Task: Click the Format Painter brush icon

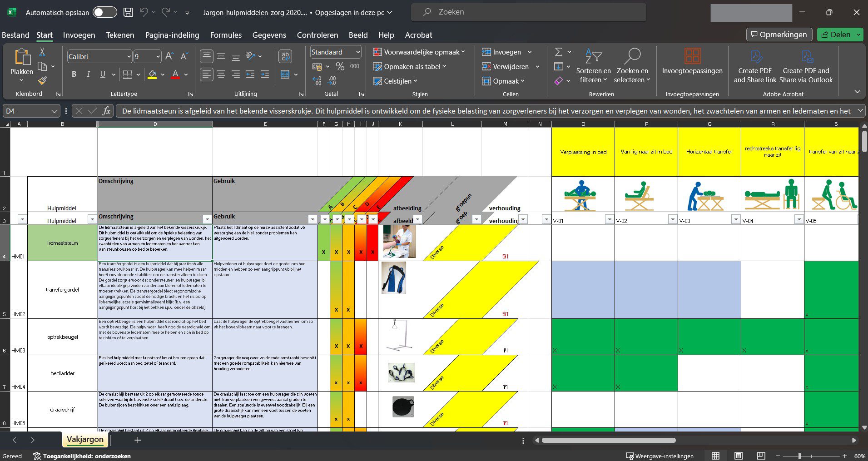Action: [x=42, y=81]
